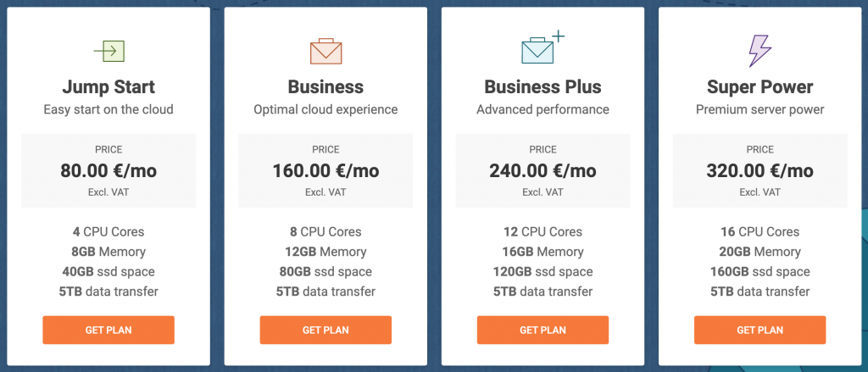Image resolution: width=868 pixels, height=372 pixels.
Task: Click the Advanced performance subtitle
Action: 542,109
